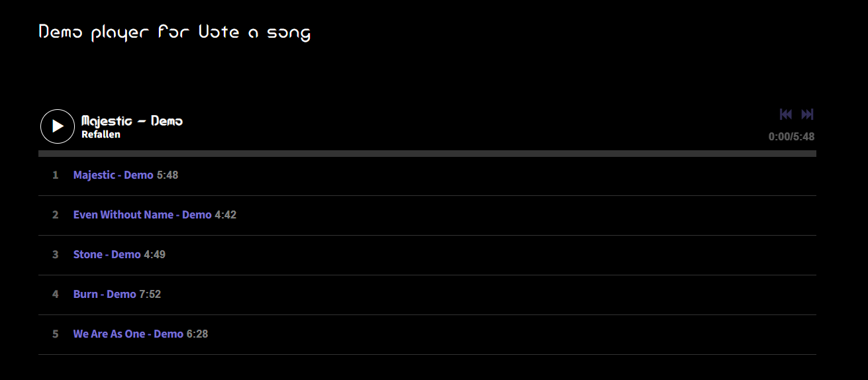This screenshot has height=380, width=868.
Task: Click track number 2 in playlist
Action: (56, 215)
